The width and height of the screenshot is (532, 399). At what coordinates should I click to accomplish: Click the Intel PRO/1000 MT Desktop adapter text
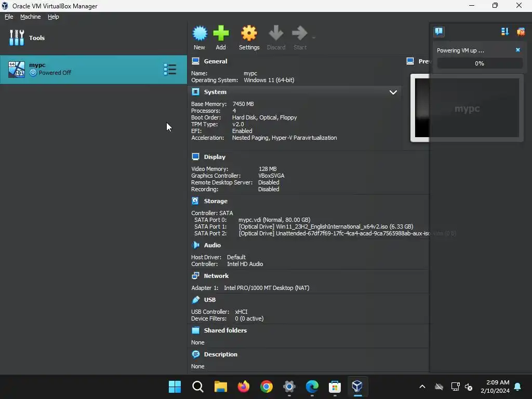point(267,288)
